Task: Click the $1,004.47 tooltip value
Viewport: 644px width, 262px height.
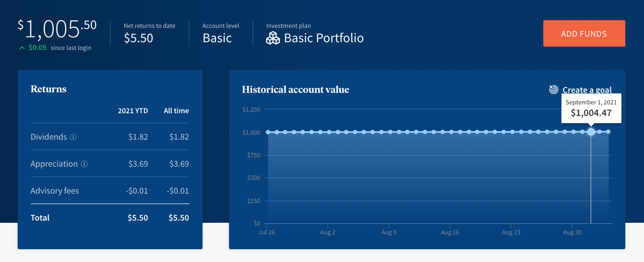Action: click(x=591, y=113)
